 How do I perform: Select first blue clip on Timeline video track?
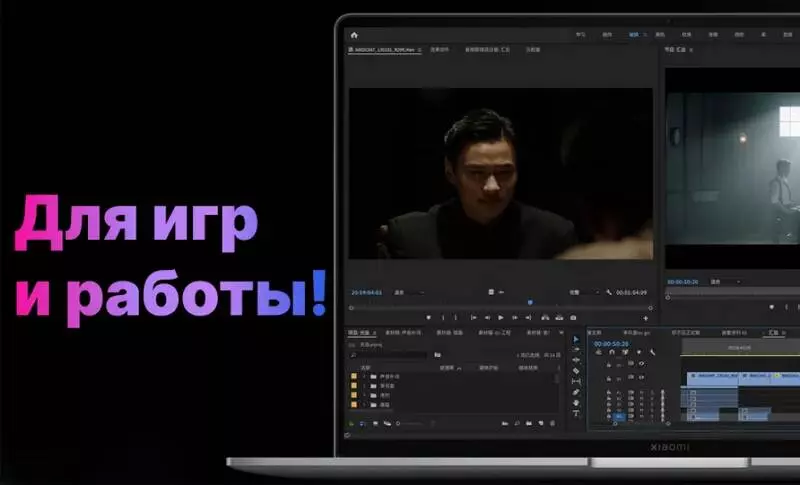712,378
